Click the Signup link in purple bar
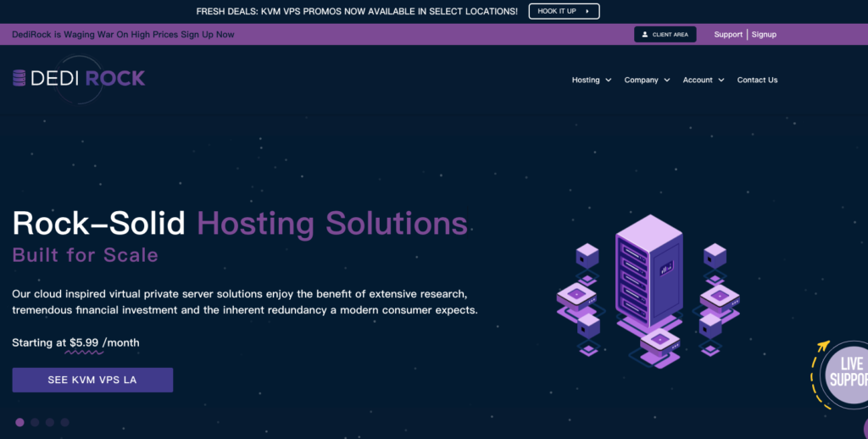 pyautogui.click(x=764, y=35)
